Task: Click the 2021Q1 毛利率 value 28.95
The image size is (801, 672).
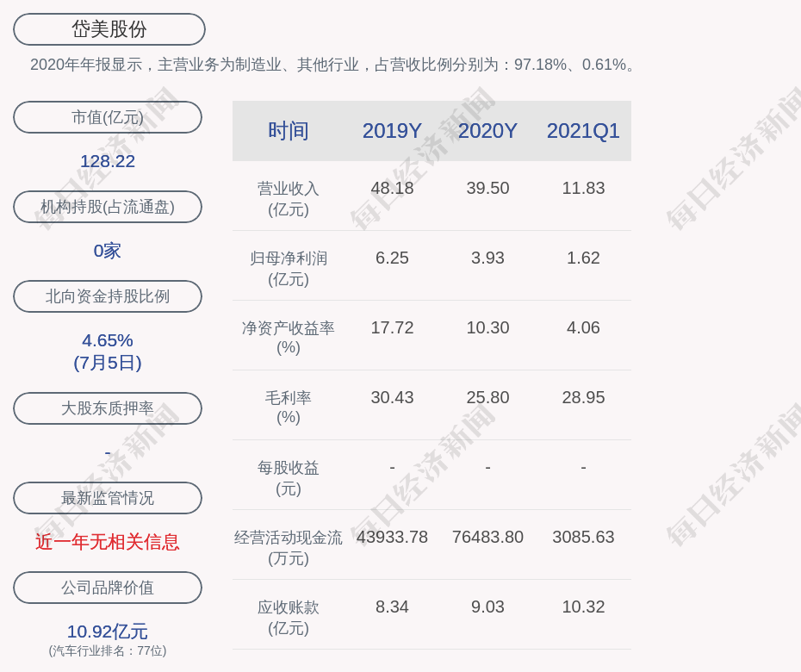Action: [583, 397]
